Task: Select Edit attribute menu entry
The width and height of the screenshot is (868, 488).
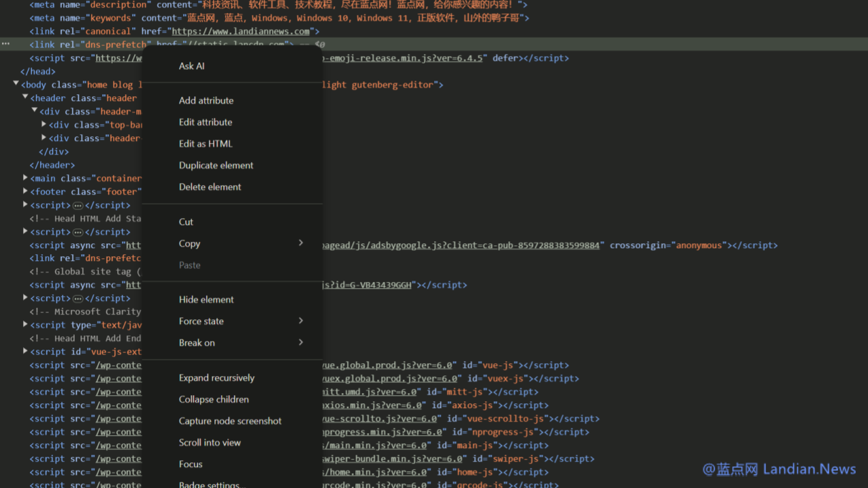Action: coord(205,122)
